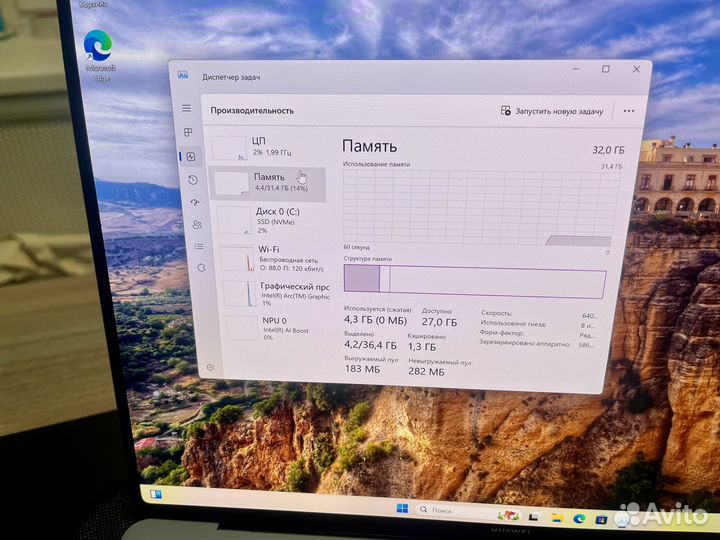Click the '282 МБ' non-paged pool value
Screen dimensions: 720x540
(x=427, y=371)
